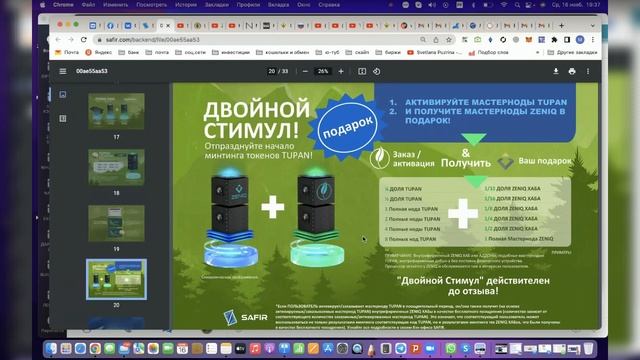This screenshot has height=360, width=640.
Task: Open the Music app from the Dock
Action: [255, 349]
